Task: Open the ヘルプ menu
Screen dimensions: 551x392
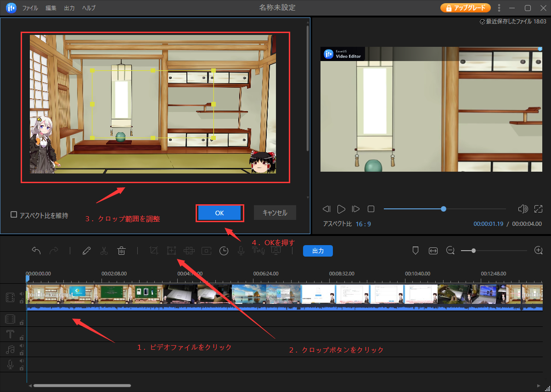Action: [89, 8]
